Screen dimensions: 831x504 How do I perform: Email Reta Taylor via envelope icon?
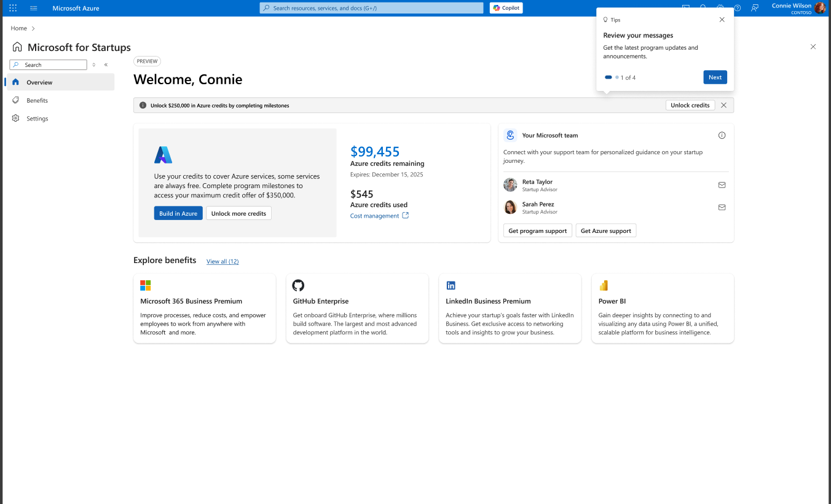click(x=722, y=185)
